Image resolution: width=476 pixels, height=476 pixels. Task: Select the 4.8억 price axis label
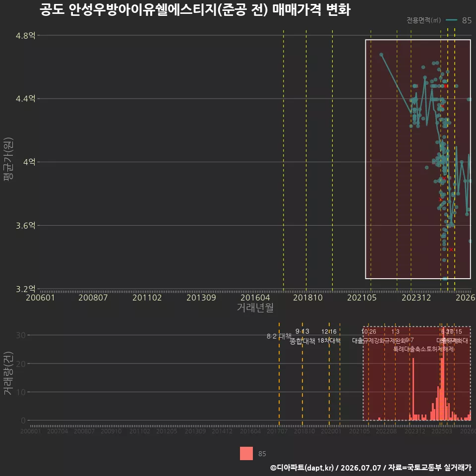[x=25, y=36]
